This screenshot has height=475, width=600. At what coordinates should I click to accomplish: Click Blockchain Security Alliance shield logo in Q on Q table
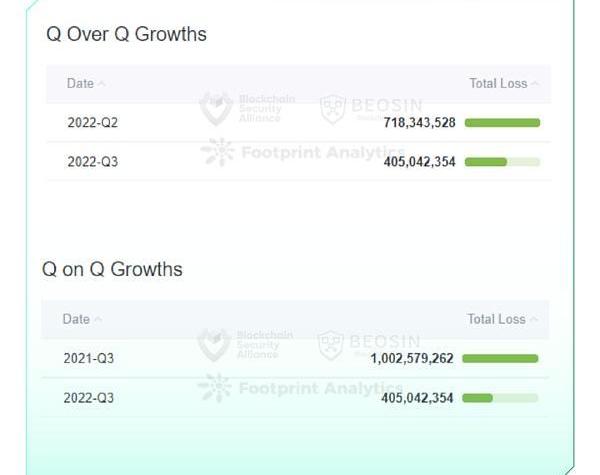pos(214,344)
